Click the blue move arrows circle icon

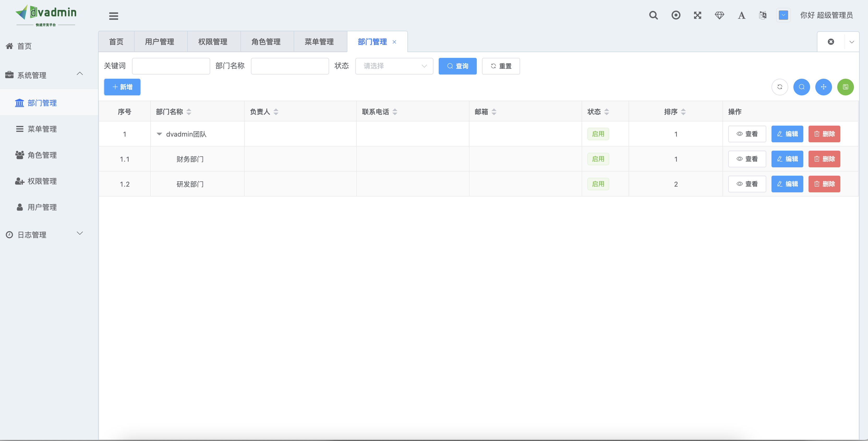click(823, 87)
